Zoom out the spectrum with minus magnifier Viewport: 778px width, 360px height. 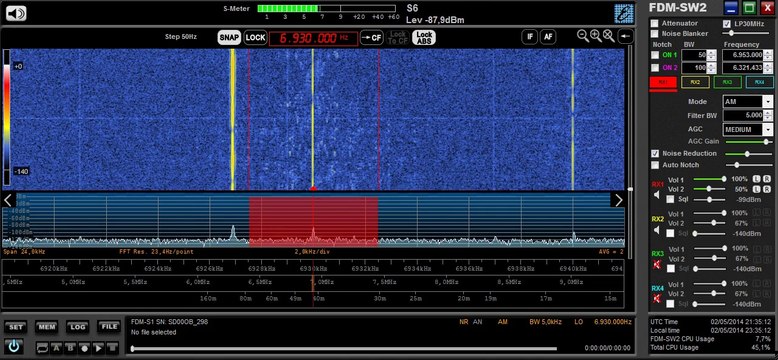point(583,36)
